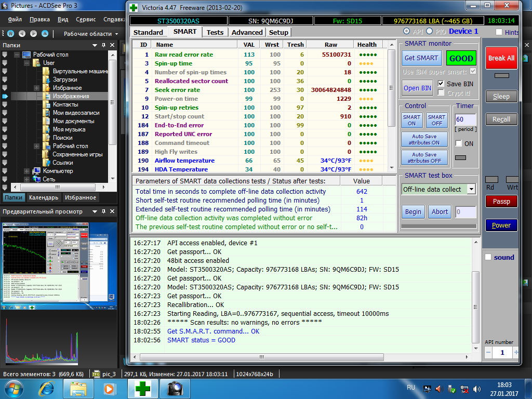Click the Сеть network icon in tree

[x=36, y=179]
